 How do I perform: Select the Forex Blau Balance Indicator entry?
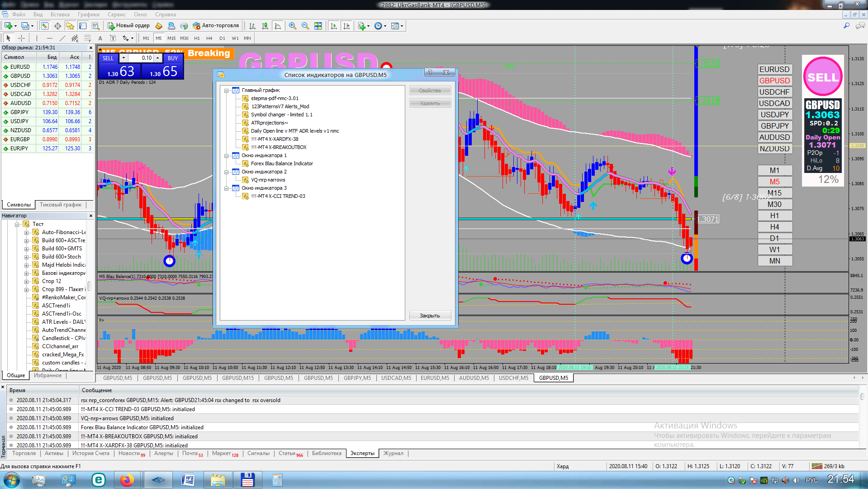[x=282, y=163]
